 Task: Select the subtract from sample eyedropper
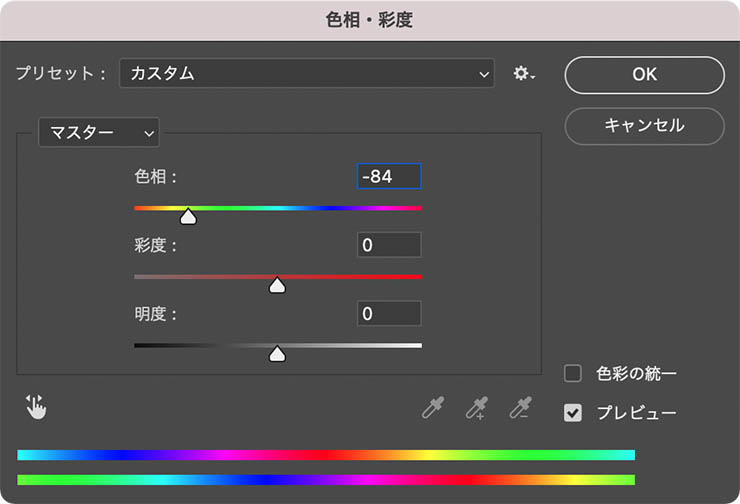click(520, 407)
